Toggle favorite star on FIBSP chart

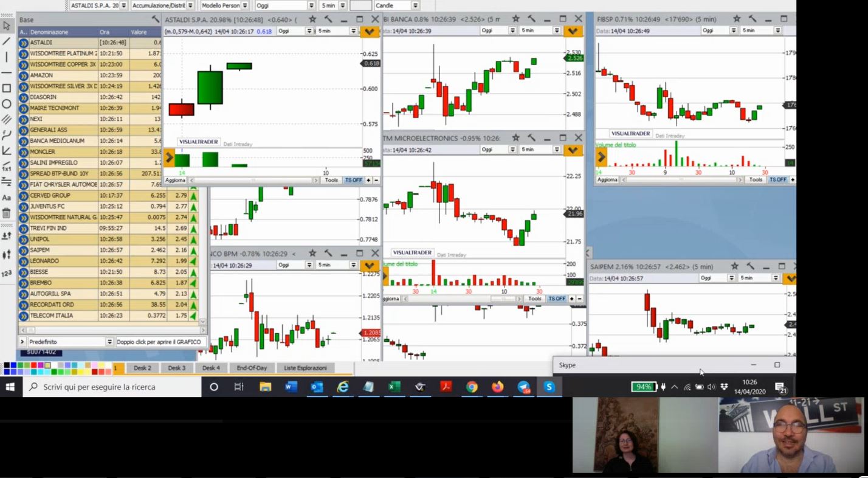click(737, 19)
